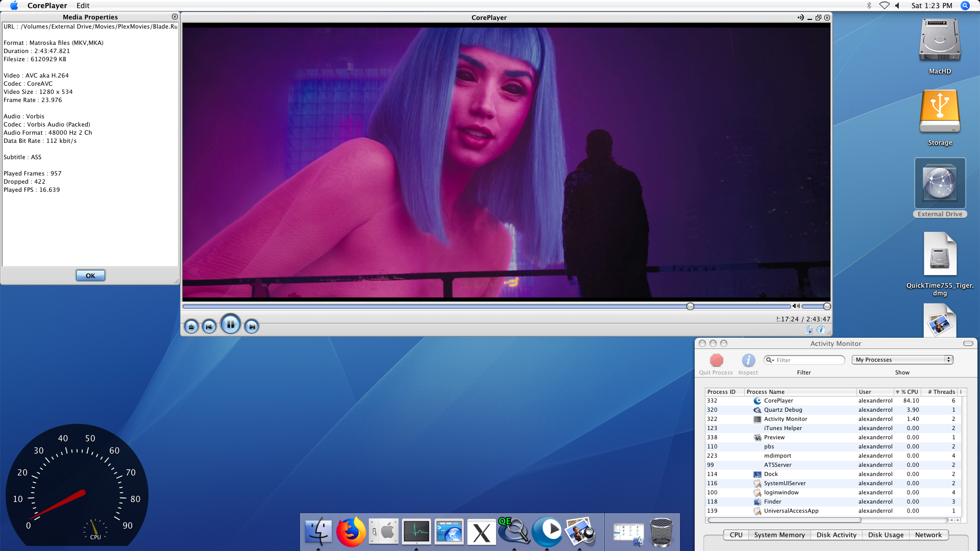Switch to the Disk Usage tab

click(886, 535)
